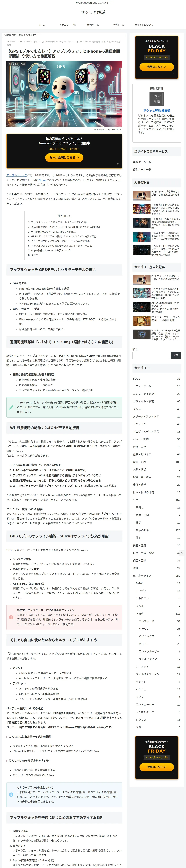Open the サクッと解説 編集部 author link
The height and width of the screenshot is (868, 186).
coord(157,111)
